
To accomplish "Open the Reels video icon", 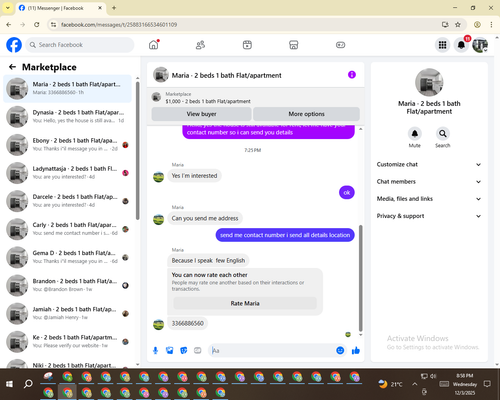I will click(x=247, y=45).
